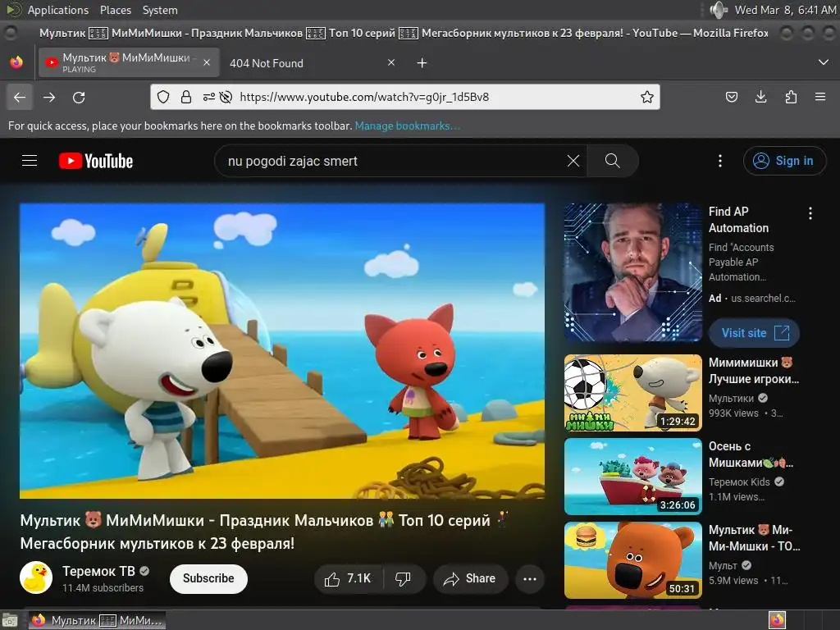Click the Sign in button
The height and width of the screenshot is (630, 840).
coord(784,161)
